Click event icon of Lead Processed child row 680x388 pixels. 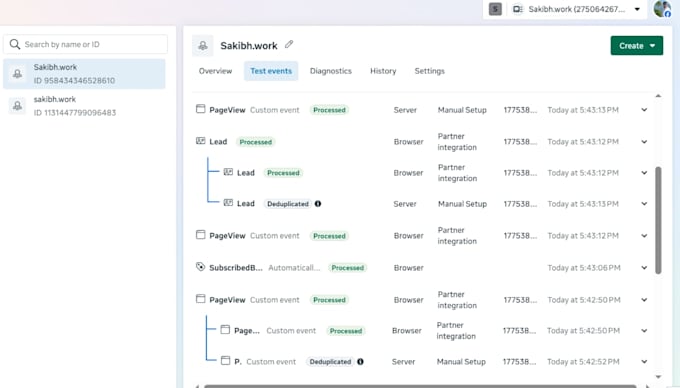pos(228,172)
